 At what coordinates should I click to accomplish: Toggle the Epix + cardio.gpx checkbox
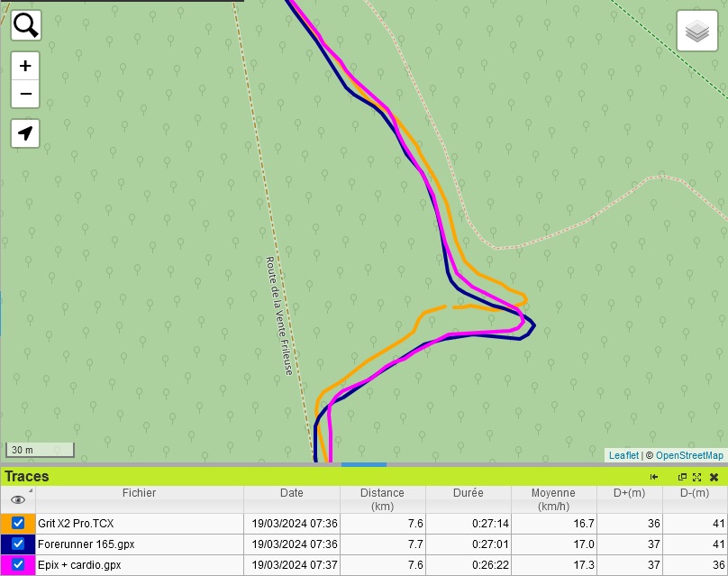(18, 565)
